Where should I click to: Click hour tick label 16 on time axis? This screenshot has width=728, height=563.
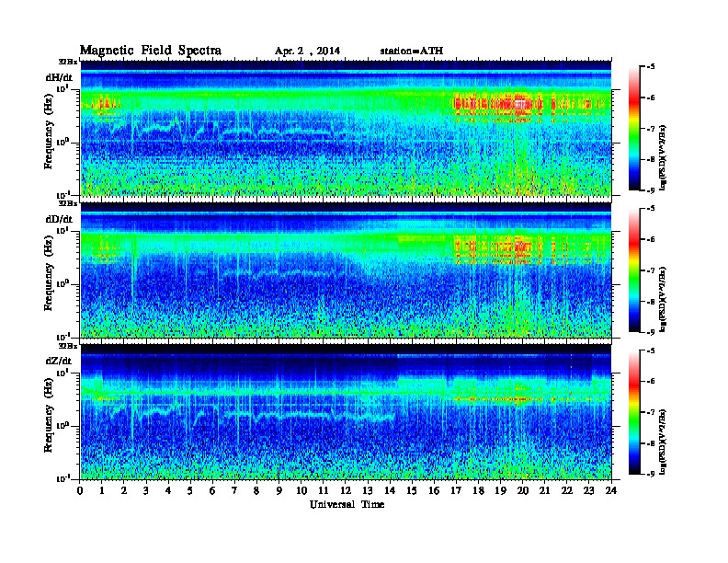pyautogui.click(x=434, y=490)
